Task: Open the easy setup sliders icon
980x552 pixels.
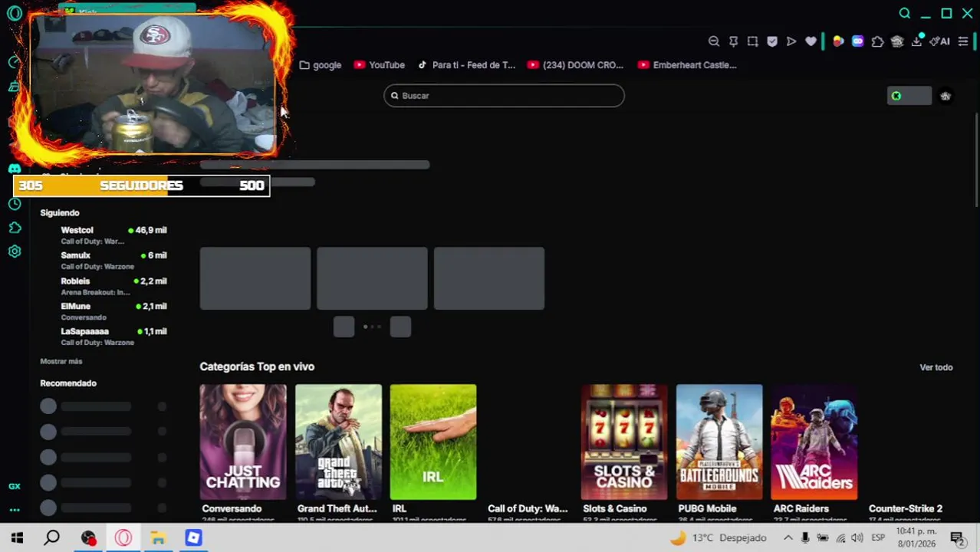Action: [x=963, y=41]
